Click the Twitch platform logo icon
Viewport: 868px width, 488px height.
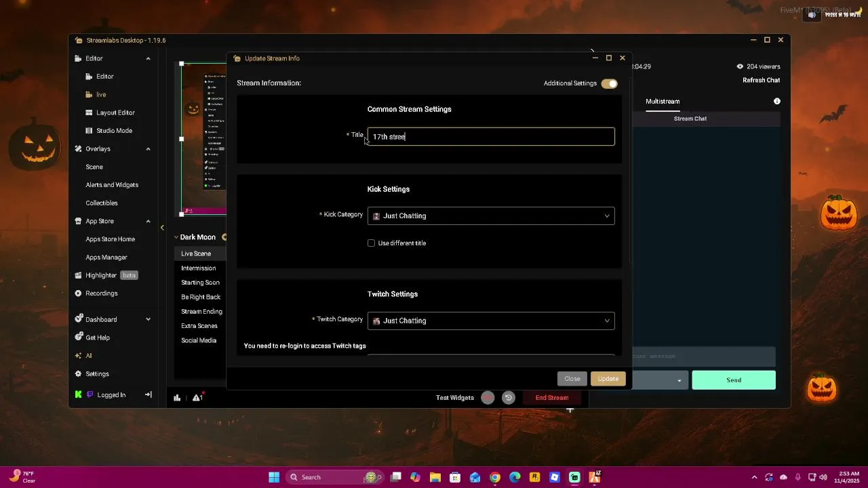pos(90,394)
